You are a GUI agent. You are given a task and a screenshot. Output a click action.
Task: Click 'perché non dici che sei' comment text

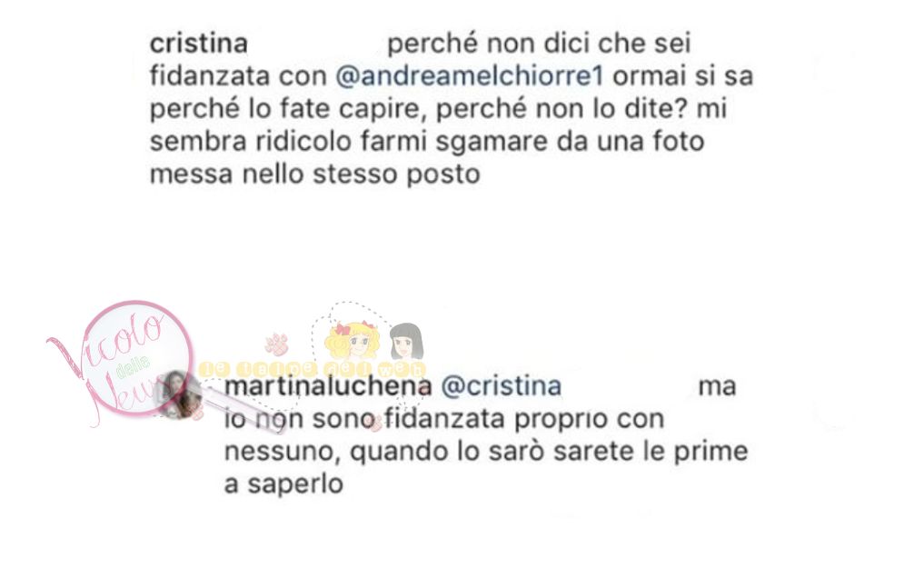point(539,44)
